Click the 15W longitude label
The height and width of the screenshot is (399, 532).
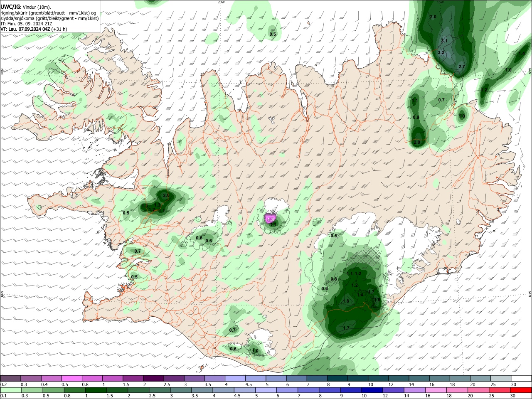pos(440,2)
